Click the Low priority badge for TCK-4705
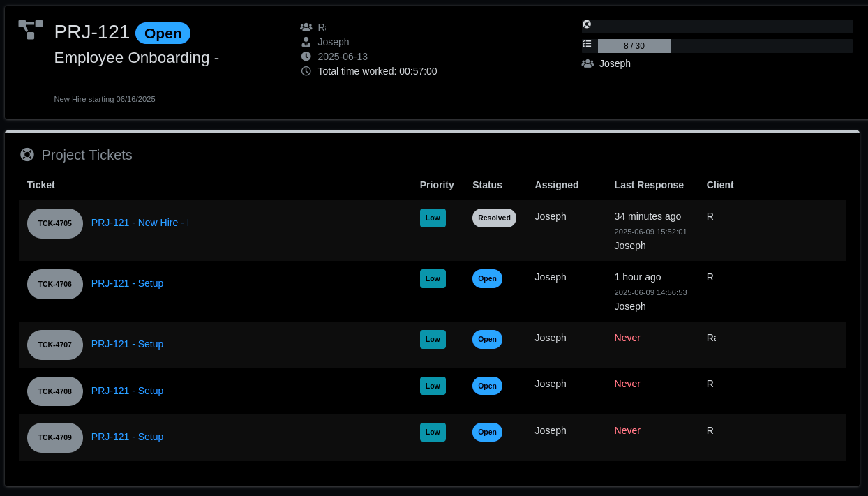The image size is (868, 496). click(433, 218)
